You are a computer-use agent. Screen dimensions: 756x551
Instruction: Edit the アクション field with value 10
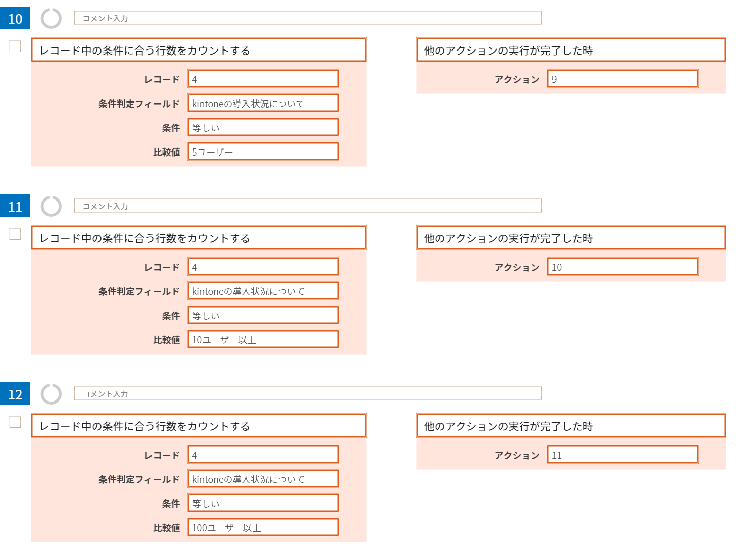click(623, 267)
